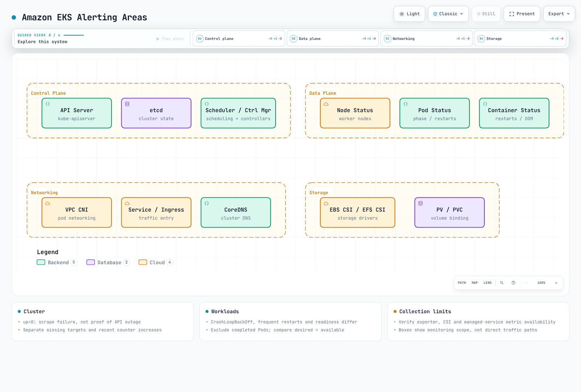Toggle the Cloud legend filter
The image size is (581, 392).
click(x=156, y=262)
